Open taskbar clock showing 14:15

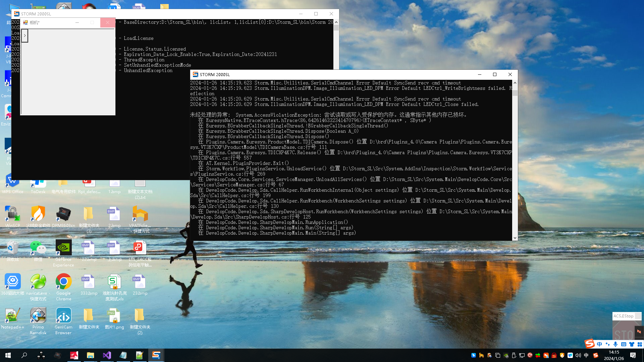pyautogui.click(x=614, y=355)
